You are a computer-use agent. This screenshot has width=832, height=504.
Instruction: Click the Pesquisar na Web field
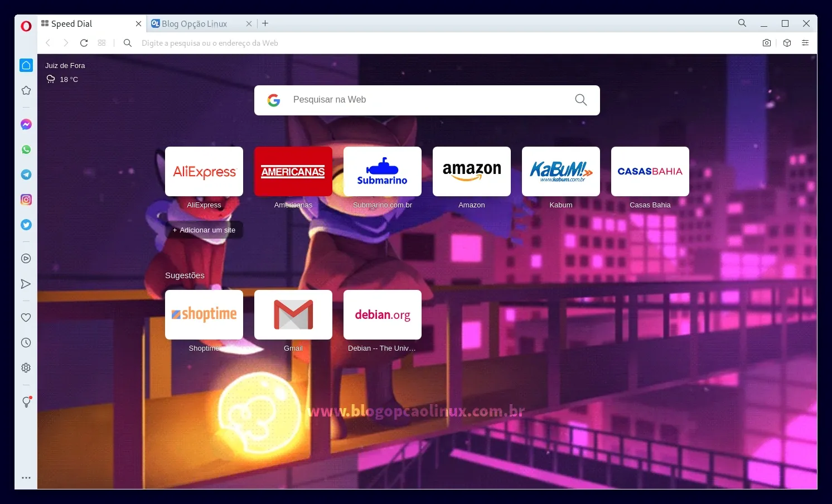pos(427,100)
